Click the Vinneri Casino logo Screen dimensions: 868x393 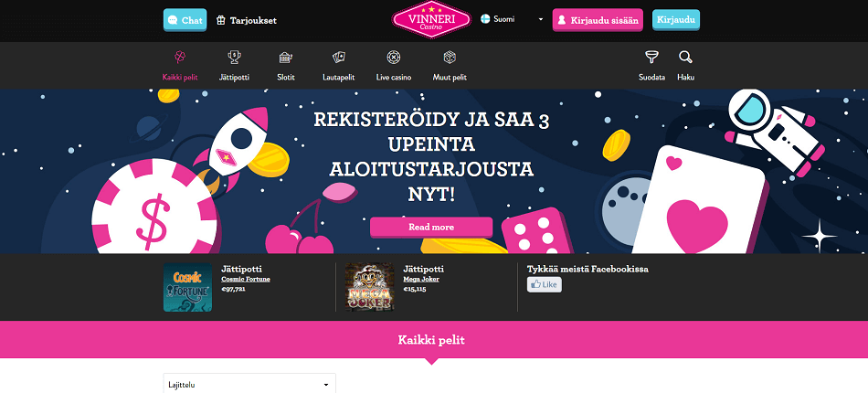coord(432,19)
